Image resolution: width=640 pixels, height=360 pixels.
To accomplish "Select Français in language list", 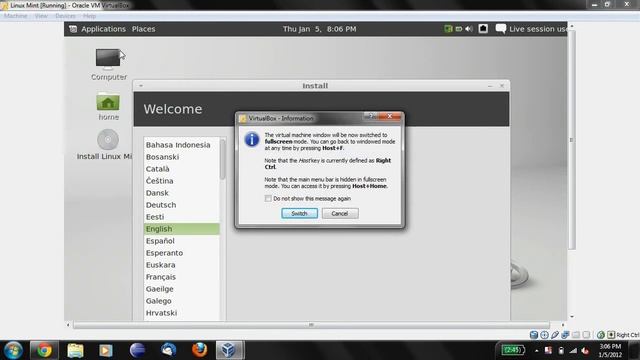I will coord(182,277).
